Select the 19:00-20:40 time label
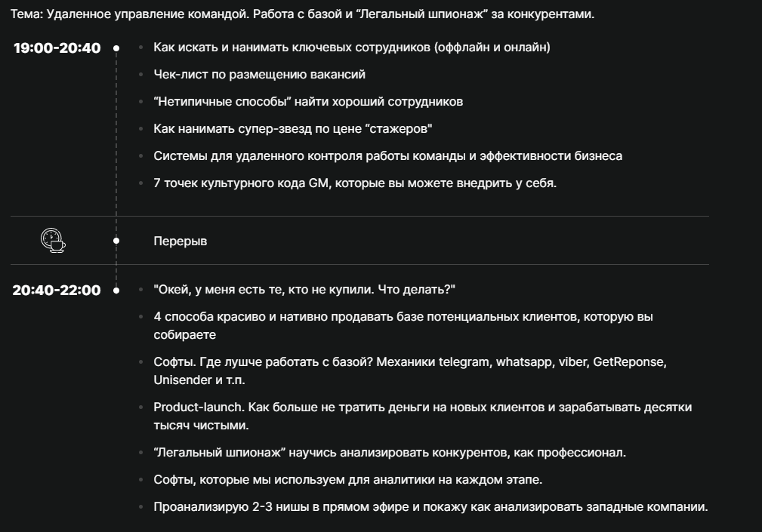Viewport: 762px width, 532px height. click(x=57, y=48)
